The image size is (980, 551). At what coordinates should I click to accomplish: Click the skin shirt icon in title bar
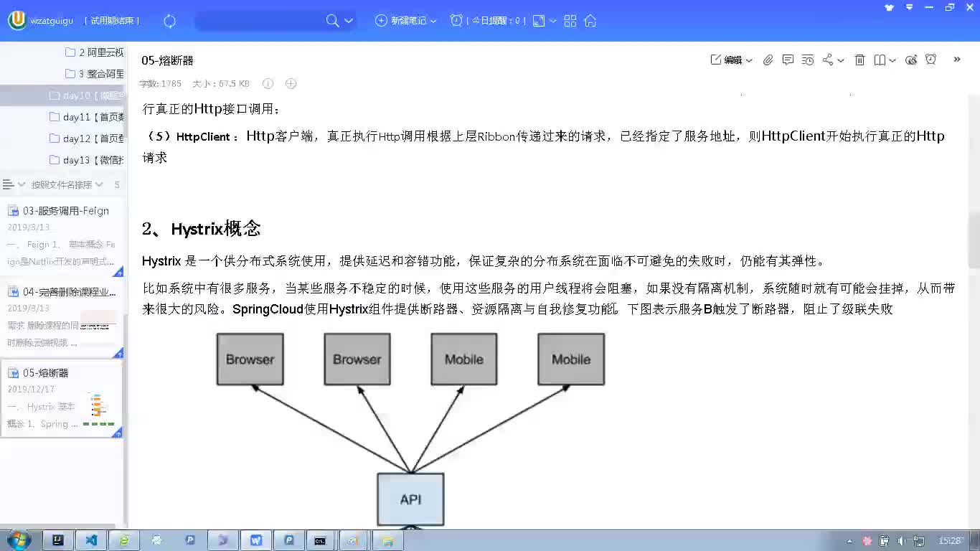click(x=890, y=7)
